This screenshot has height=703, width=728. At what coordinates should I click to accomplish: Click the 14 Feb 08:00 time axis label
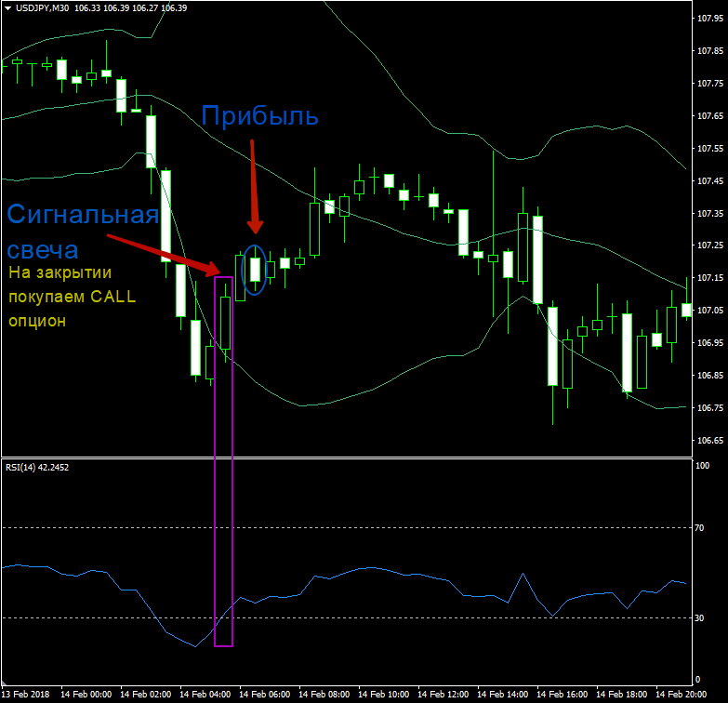point(324,694)
